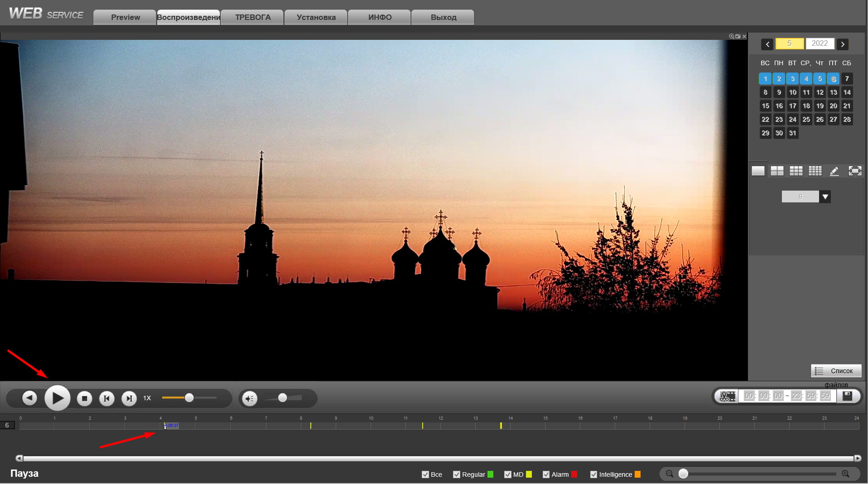Select day 7 in the calendar
This screenshot has height=484, width=868.
(847, 79)
